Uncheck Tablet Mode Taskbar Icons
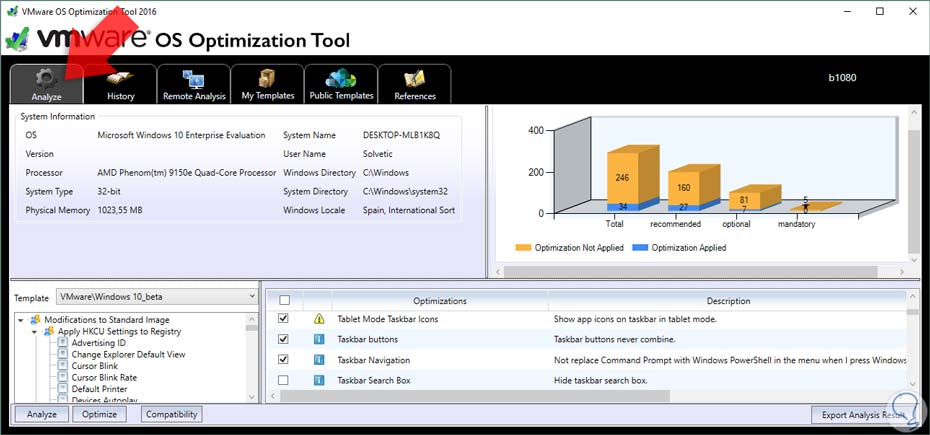930x435 pixels. (284, 319)
